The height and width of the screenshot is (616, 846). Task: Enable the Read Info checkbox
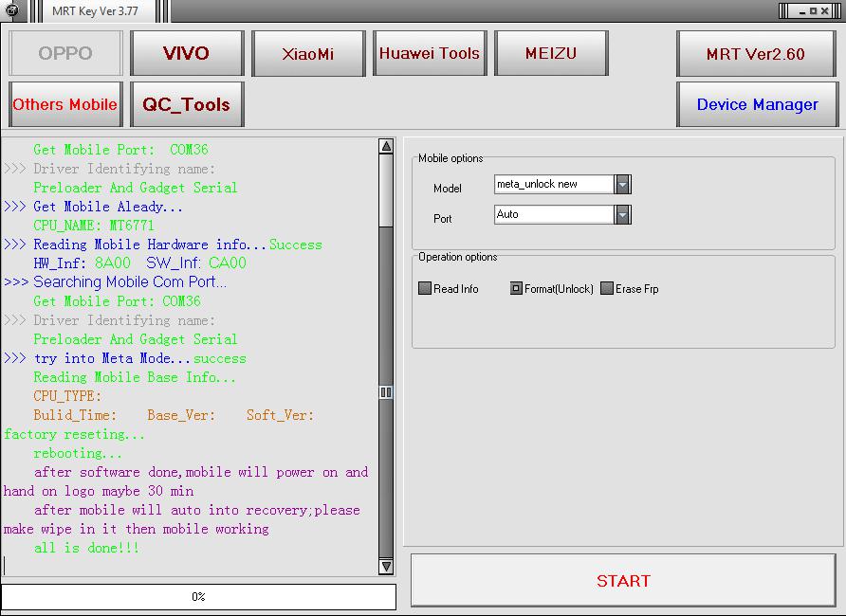pyautogui.click(x=425, y=288)
